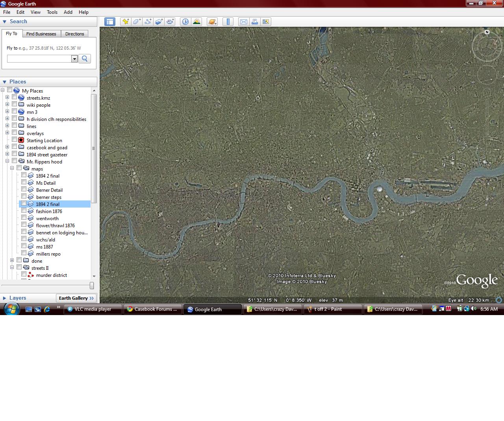This screenshot has width=504, height=421.
Task: Tick the 'Starting Location' checkbox
Action: click(x=15, y=140)
